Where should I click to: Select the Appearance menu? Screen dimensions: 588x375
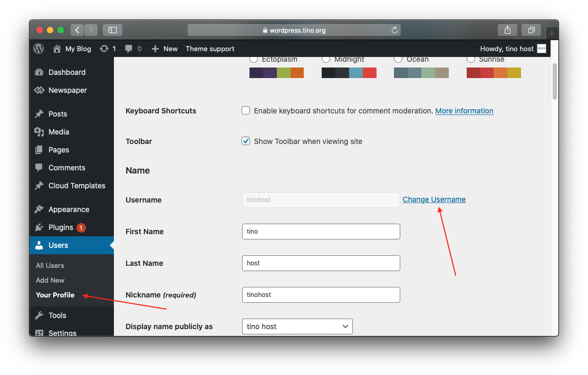[69, 209]
